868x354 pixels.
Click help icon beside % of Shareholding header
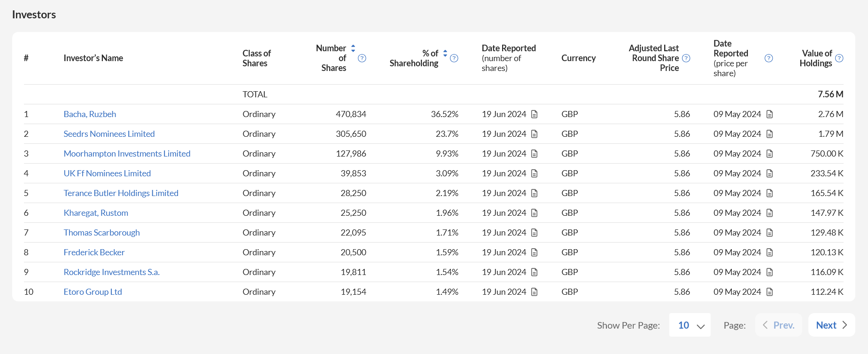pos(454,58)
